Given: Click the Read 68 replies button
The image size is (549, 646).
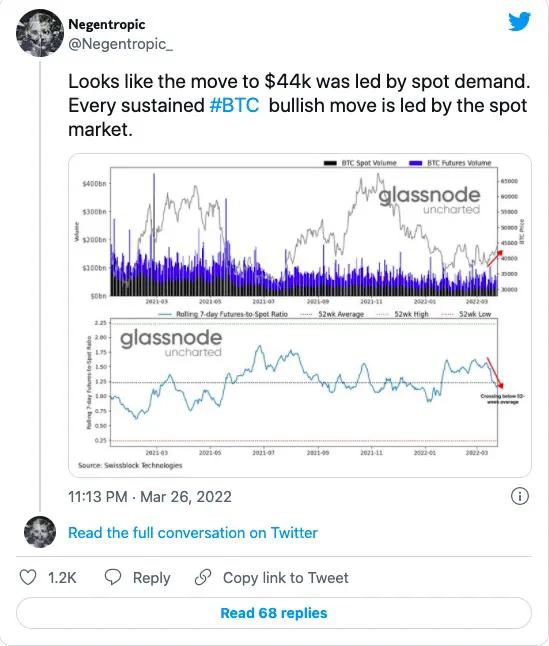Looking at the screenshot, I should coord(274,613).
